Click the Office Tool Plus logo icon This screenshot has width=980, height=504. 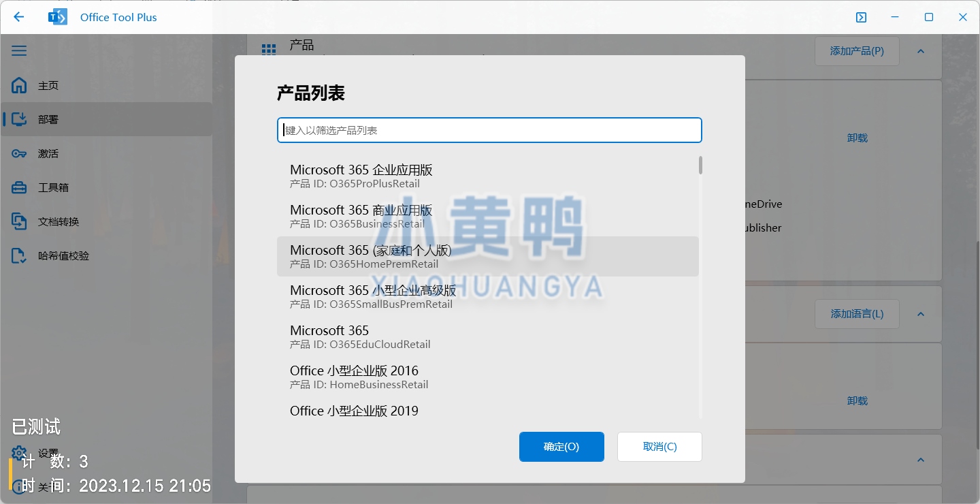58,17
